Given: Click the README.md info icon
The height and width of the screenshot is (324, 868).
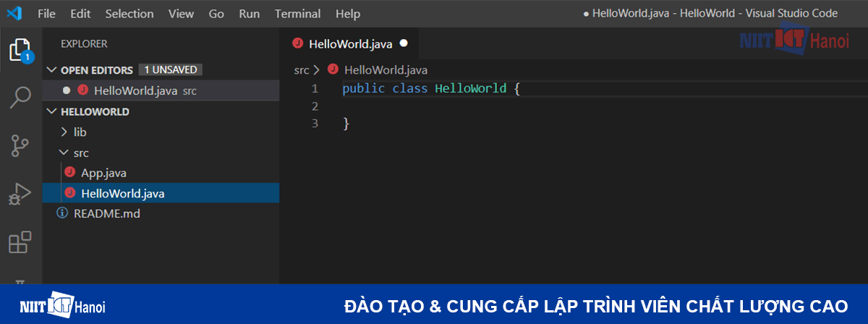Looking at the screenshot, I should 61,213.
